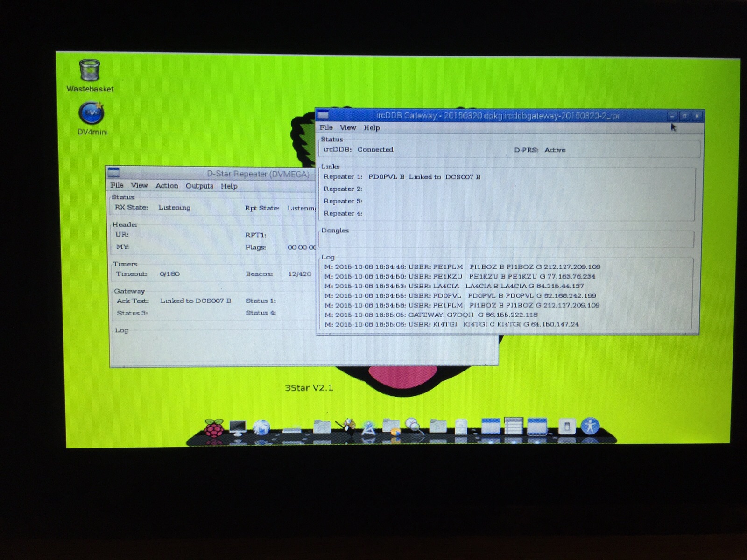747x560 pixels.
Task: Select log row for USER LA4CIA
Action: click(454, 286)
